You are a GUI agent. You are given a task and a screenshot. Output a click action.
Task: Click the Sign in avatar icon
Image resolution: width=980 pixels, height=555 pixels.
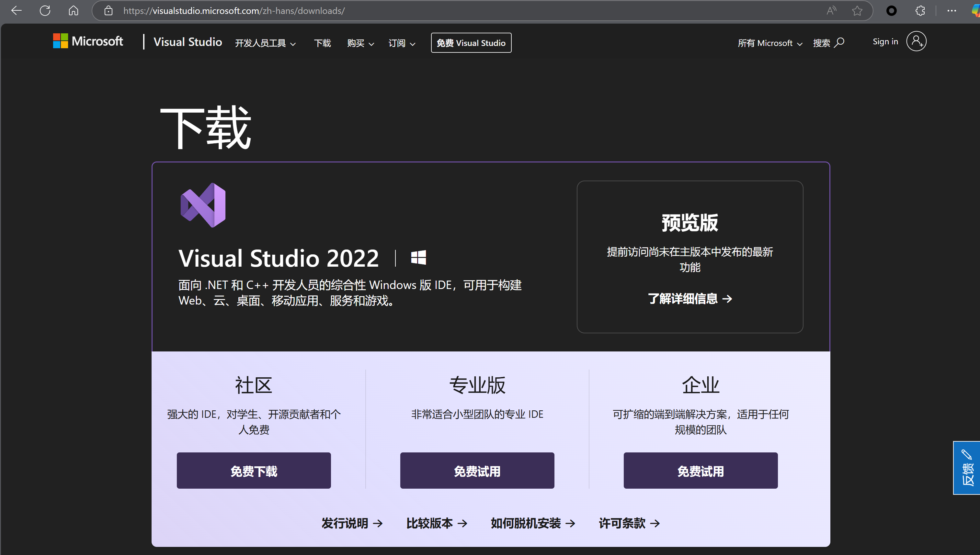coord(916,41)
